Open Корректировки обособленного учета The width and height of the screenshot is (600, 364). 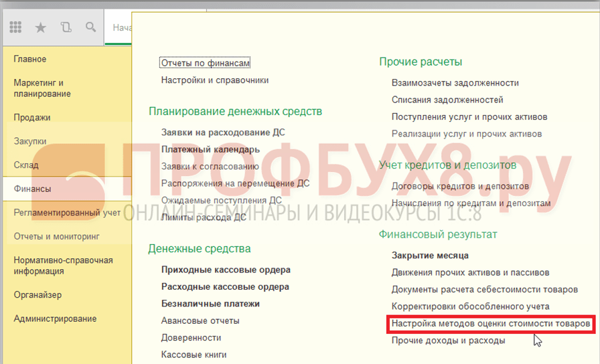click(x=470, y=306)
